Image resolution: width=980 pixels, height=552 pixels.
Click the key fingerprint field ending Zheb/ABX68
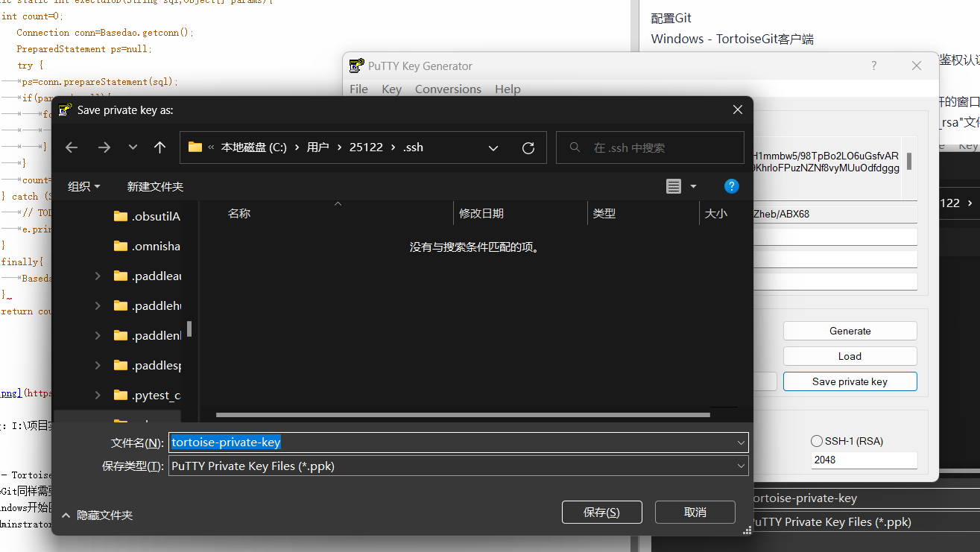click(x=835, y=214)
